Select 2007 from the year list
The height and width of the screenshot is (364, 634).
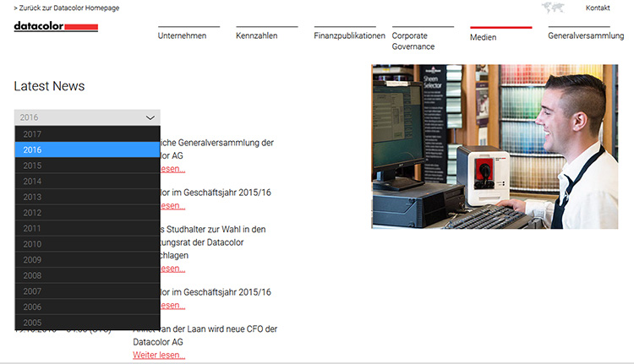coord(87,291)
